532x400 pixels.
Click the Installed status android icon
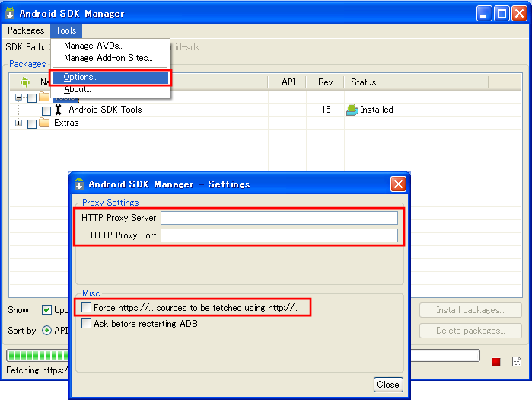(x=352, y=110)
